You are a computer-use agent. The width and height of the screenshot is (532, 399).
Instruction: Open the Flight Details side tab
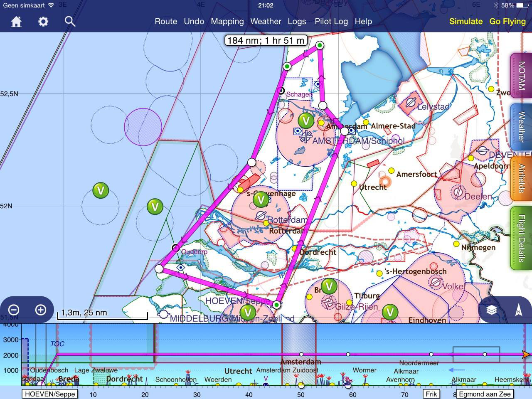(x=521, y=238)
